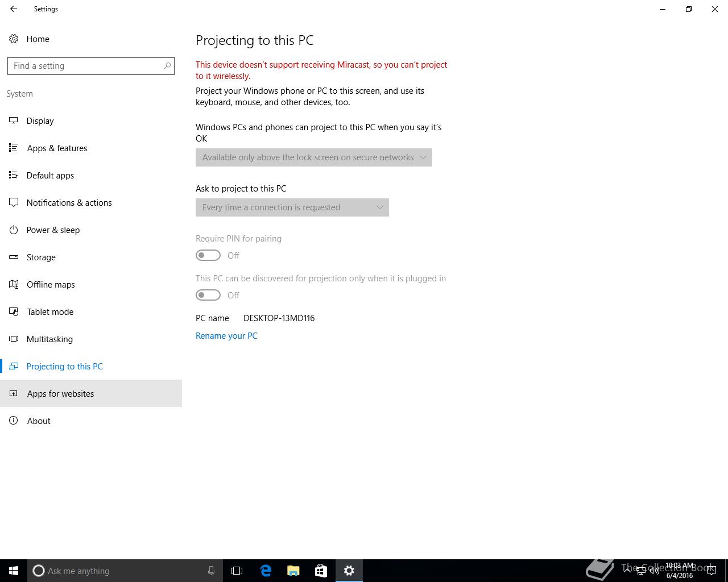Select Power & sleep in the sidebar
This screenshot has width=728, height=582.
tap(91, 230)
